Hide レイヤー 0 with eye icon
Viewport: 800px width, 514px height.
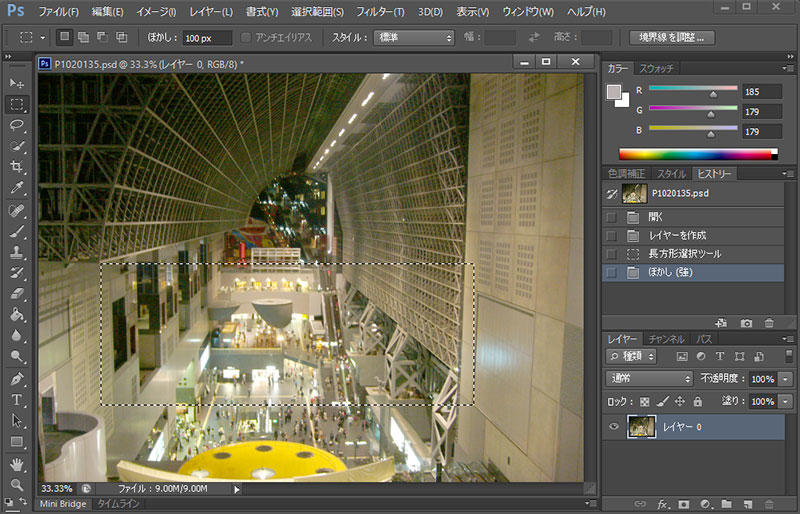614,427
